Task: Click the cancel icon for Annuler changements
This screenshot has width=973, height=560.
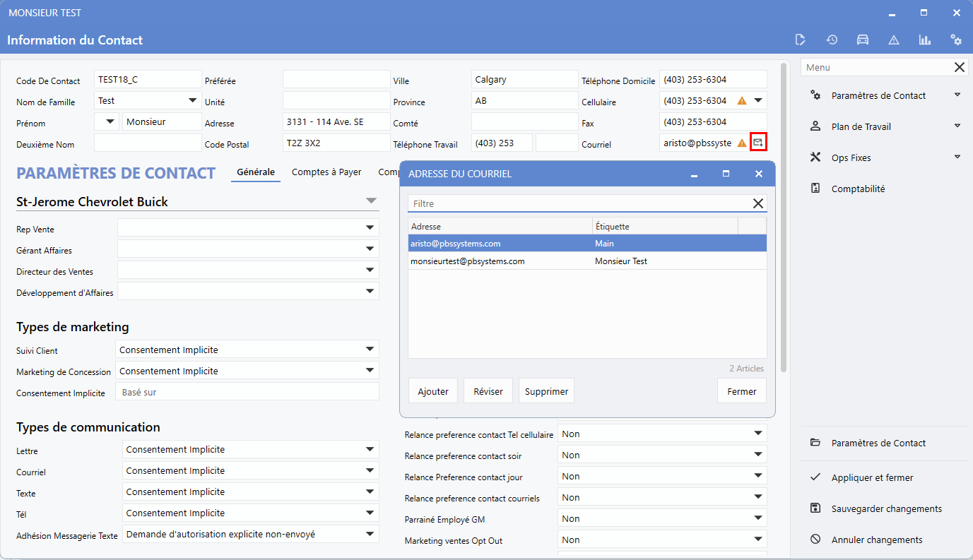Action: click(x=815, y=540)
